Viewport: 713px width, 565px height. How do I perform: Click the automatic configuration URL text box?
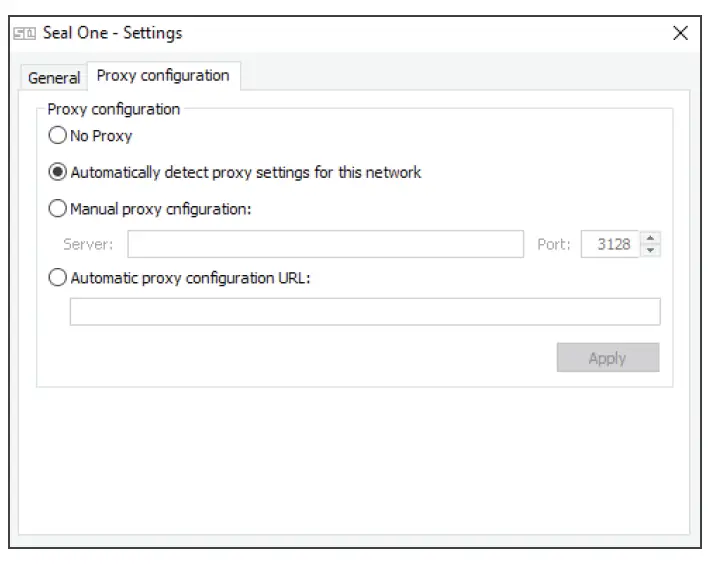[364, 312]
